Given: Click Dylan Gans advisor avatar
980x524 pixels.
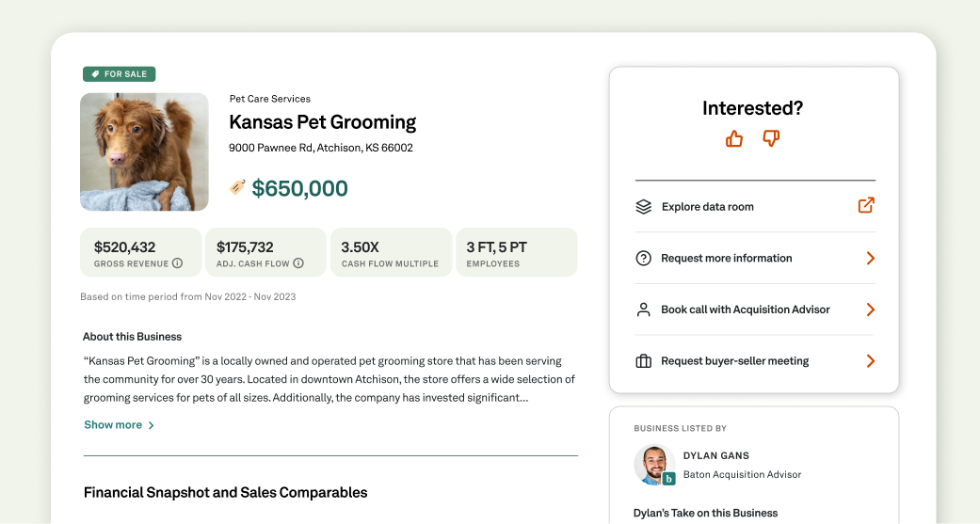Looking at the screenshot, I should click(x=654, y=465).
